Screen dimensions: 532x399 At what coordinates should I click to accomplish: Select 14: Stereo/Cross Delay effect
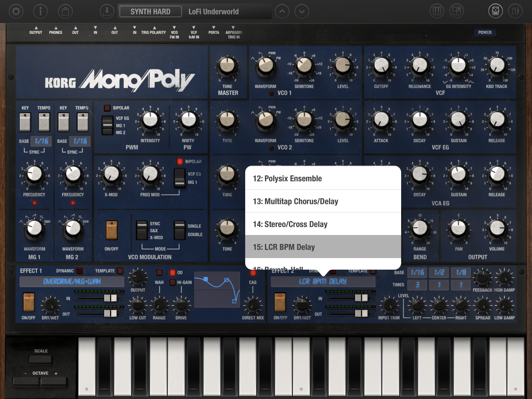pyautogui.click(x=323, y=224)
